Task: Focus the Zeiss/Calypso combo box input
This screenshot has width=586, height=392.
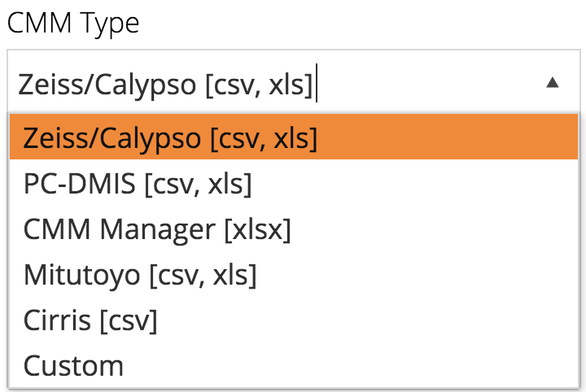Action: click(x=277, y=83)
